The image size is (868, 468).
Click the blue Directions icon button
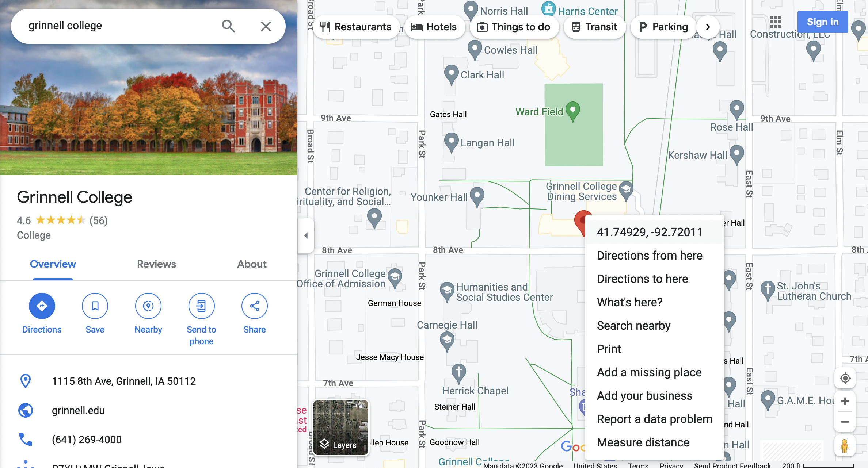point(42,306)
